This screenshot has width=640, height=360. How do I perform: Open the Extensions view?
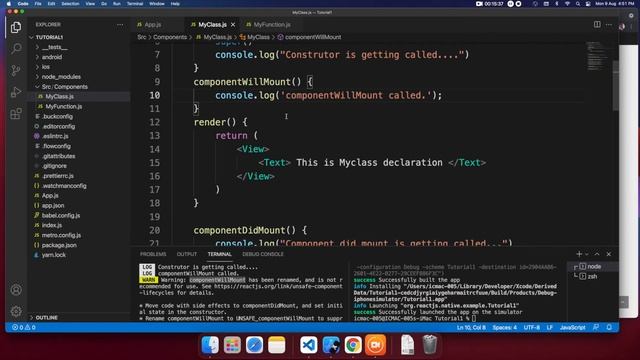pos(16,113)
